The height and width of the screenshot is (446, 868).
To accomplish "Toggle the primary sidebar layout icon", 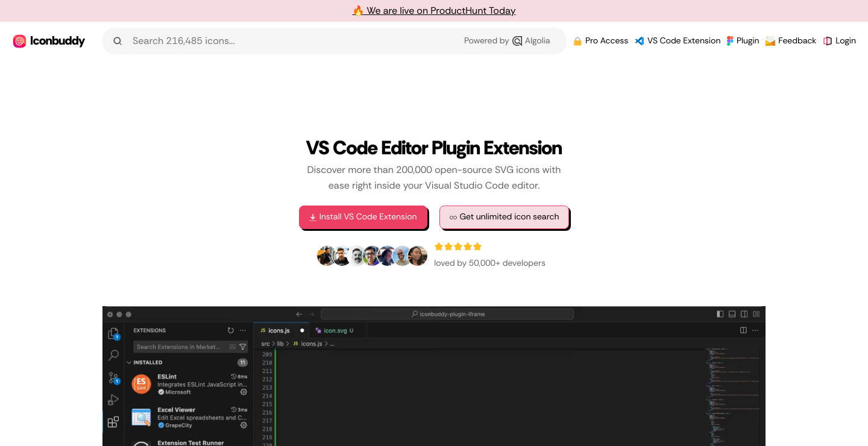I will tap(720, 314).
